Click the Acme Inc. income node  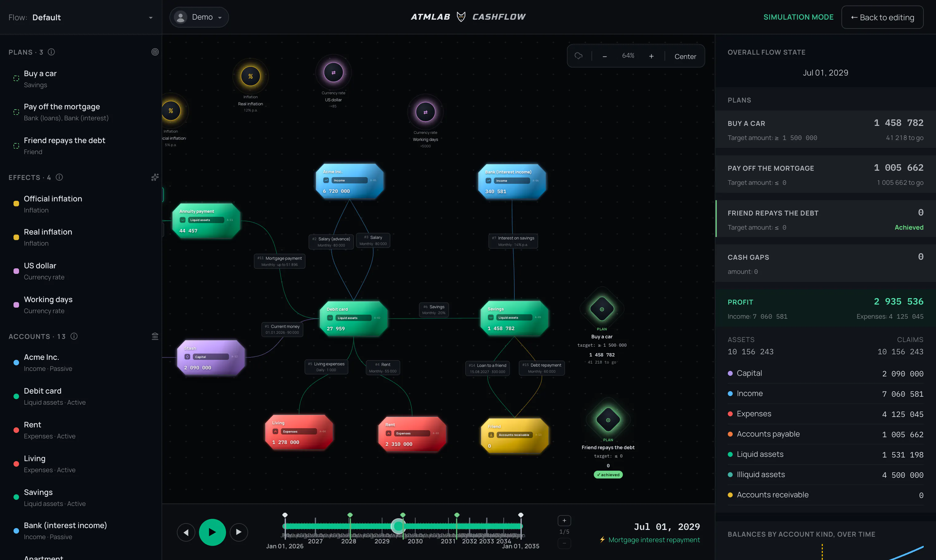click(349, 181)
